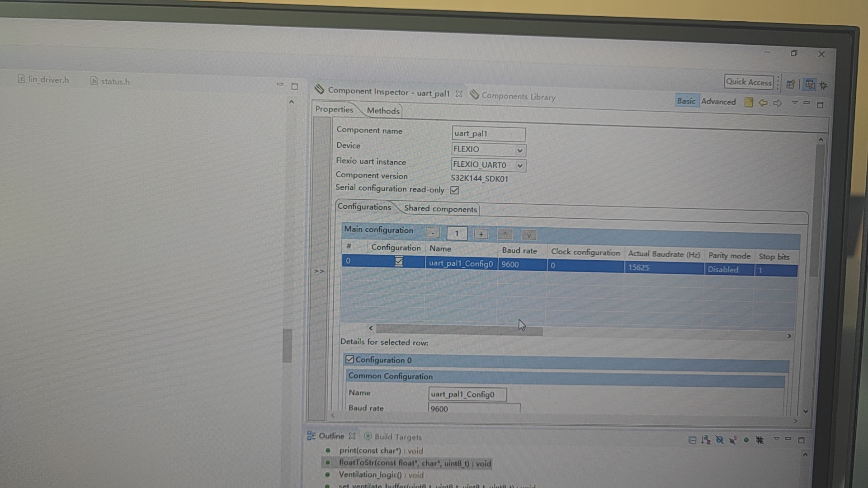Switch to the C/C++ perspective icon
The width and height of the screenshot is (868, 488).
810,84
